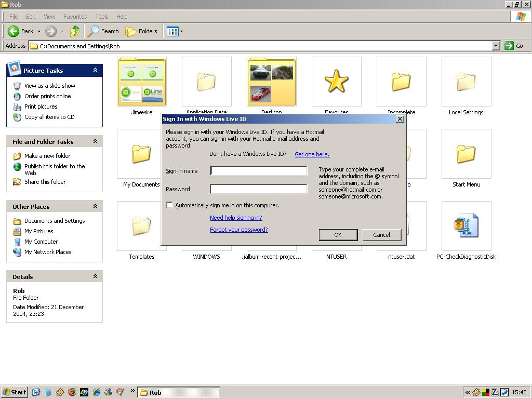Open the Windows Start menu
The image size is (532, 399).
pos(14,392)
